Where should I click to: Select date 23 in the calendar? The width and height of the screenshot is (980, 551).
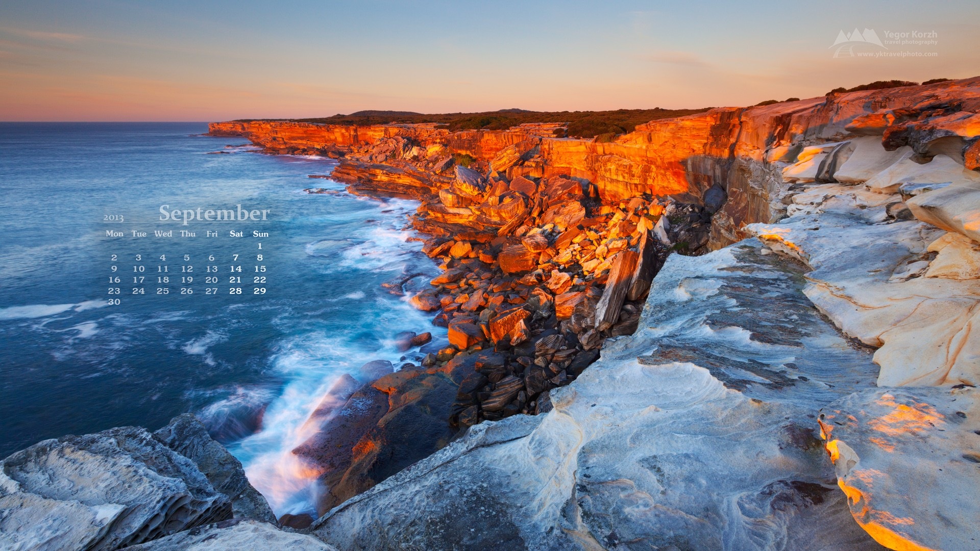coord(114,291)
